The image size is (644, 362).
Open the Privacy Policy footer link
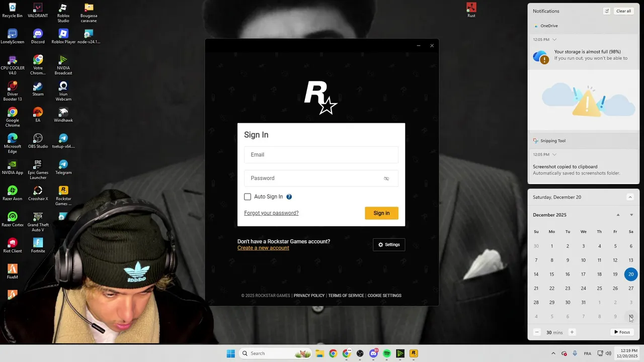[x=309, y=296]
